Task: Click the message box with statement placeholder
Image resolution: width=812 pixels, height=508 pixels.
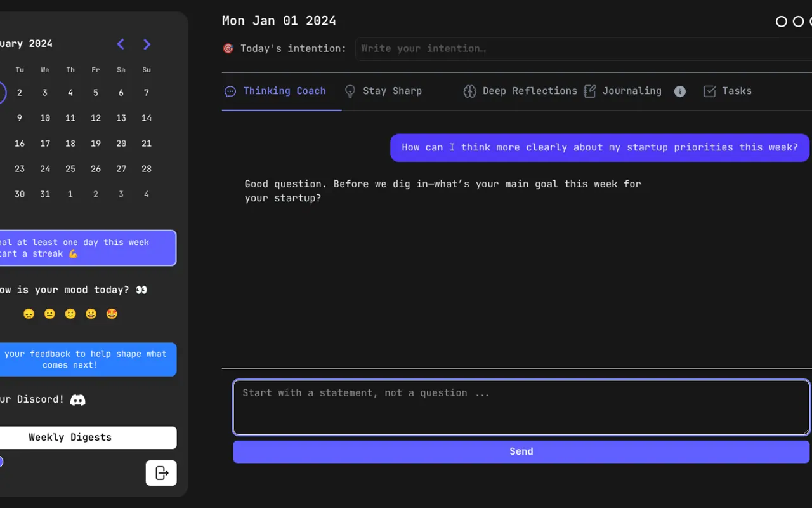Action: click(x=521, y=408)
